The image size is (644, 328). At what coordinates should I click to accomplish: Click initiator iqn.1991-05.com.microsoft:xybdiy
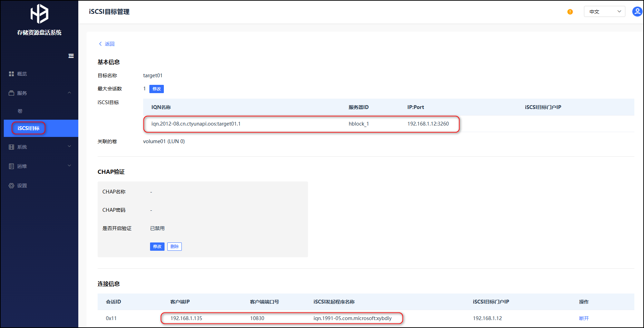coord(353,318)
